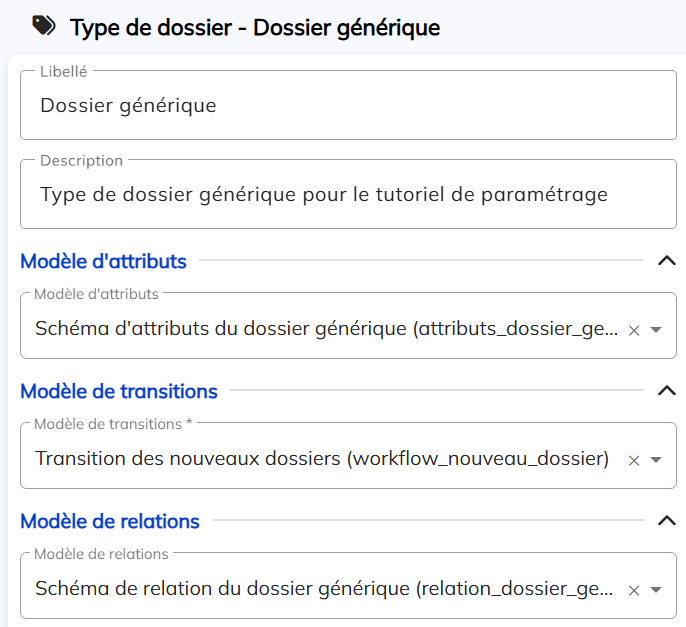Click the 'Modèle de transitions' blue section heading
The height and width of the screenshot is (627, 686).
click(119, 391)
